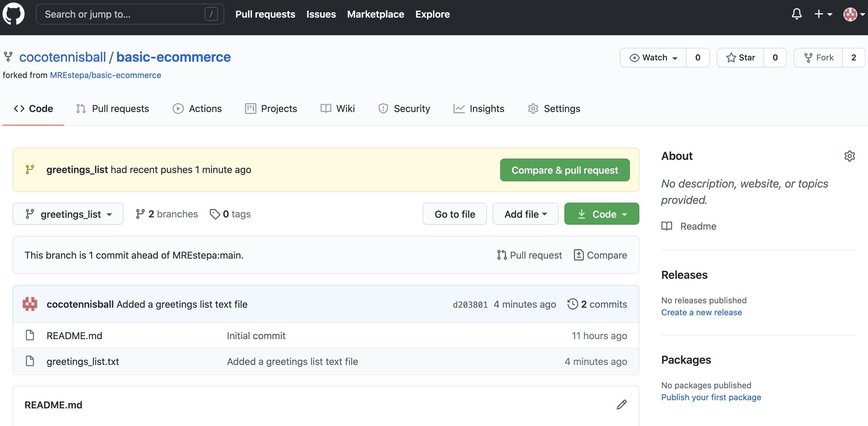Viewport: 868px width, 426px height.
Task: Click the watchers count next to Watch
Action: point(698,58)
